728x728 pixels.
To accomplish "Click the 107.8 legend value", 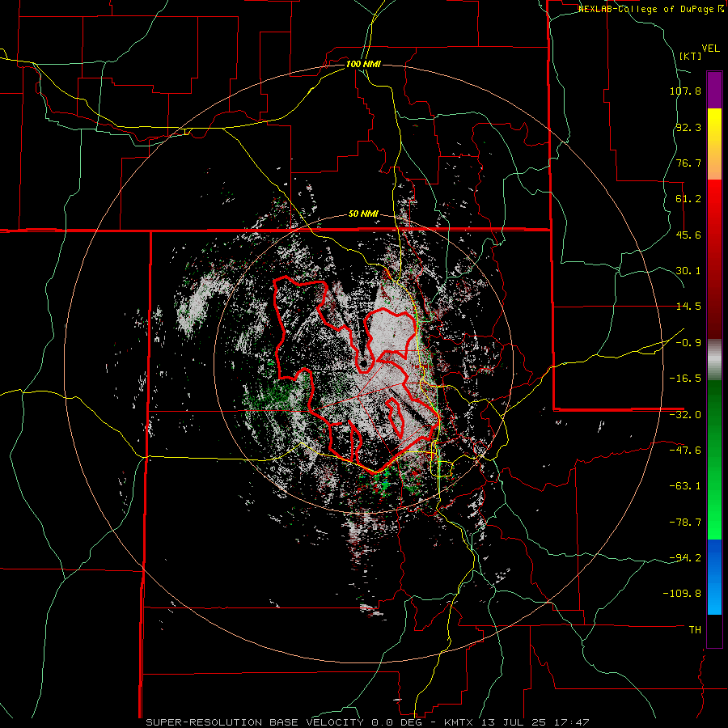I will coord(685,91).
